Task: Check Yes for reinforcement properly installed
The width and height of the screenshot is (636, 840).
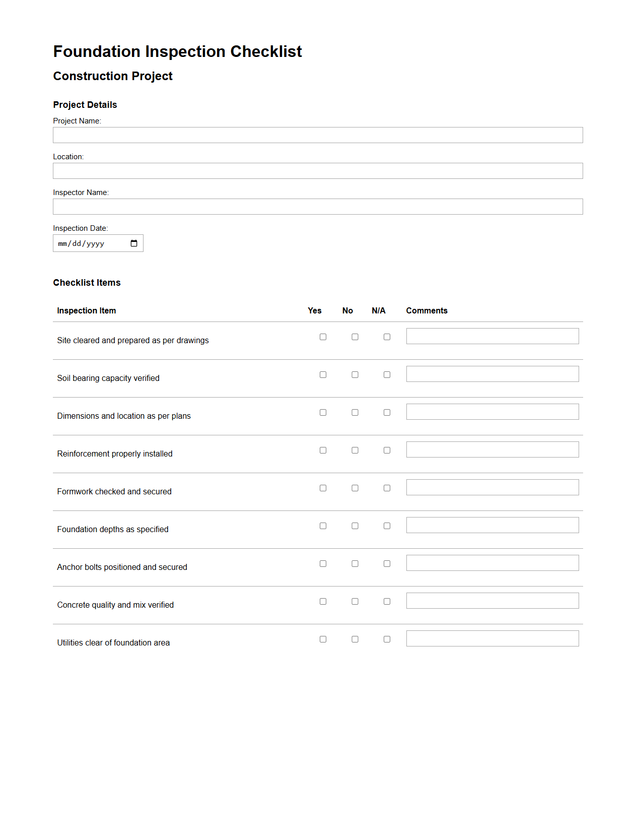Action: click(x=323, y=449)
